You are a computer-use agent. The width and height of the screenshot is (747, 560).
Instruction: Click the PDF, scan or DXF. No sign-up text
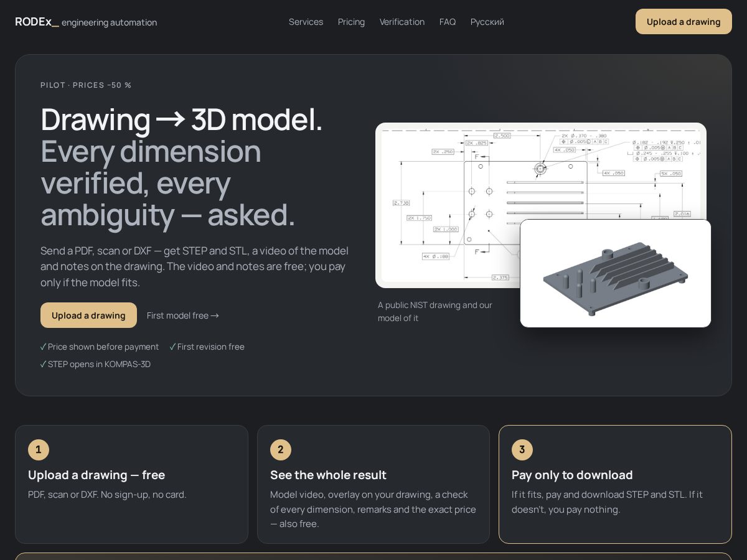[x=107, y=495]
